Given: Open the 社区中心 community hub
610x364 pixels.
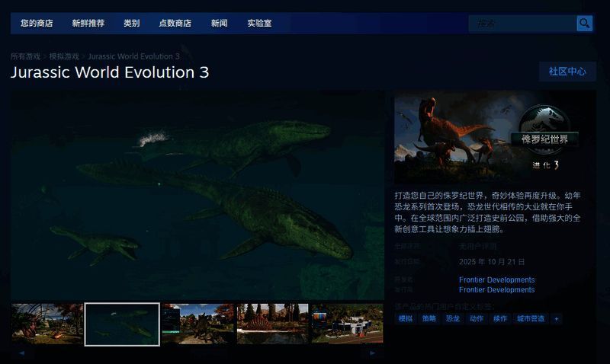Looking at the screenshot, I should [567, 72].
